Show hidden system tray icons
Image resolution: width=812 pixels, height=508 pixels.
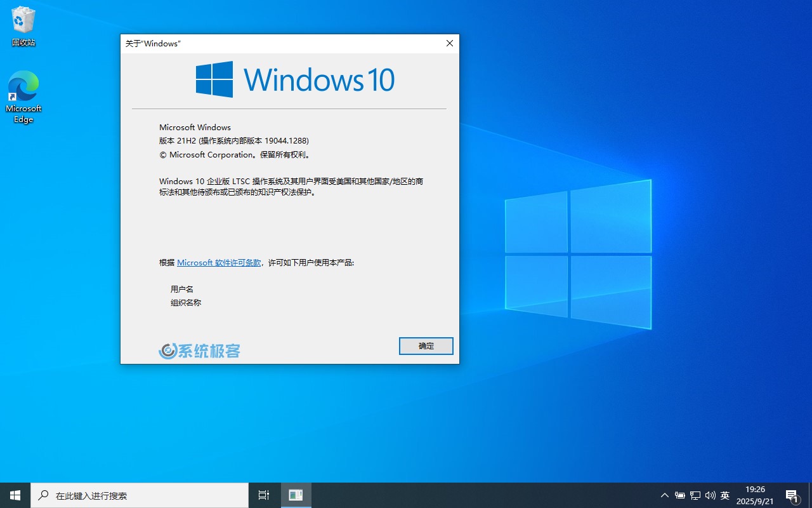665,495
